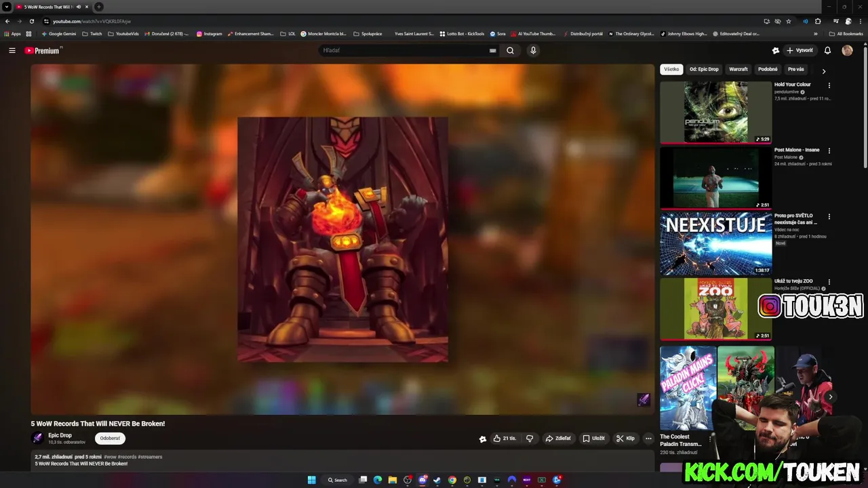Select the Pre vás filter chip

[796, 69]
